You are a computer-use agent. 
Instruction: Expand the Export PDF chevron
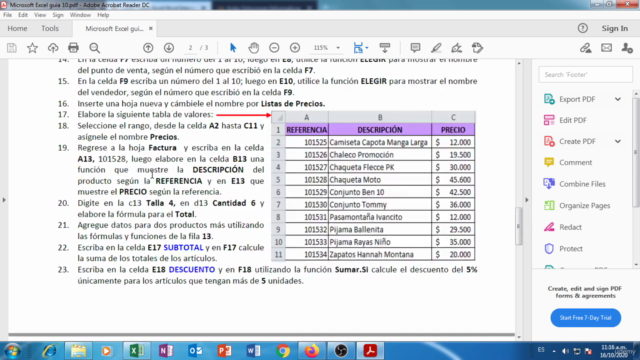point(618,99)
